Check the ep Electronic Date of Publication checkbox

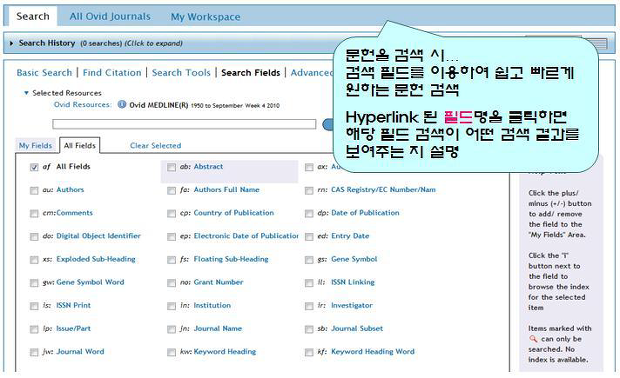171,237
